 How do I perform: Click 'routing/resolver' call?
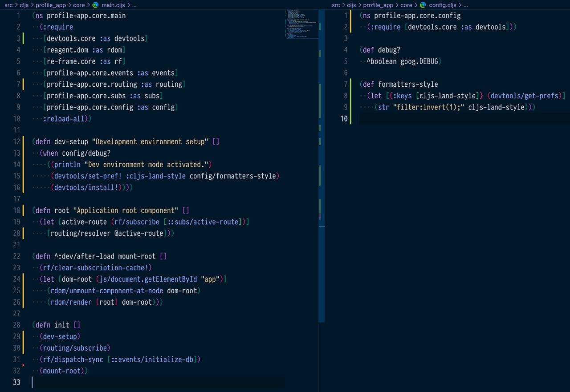click(80, 233)
